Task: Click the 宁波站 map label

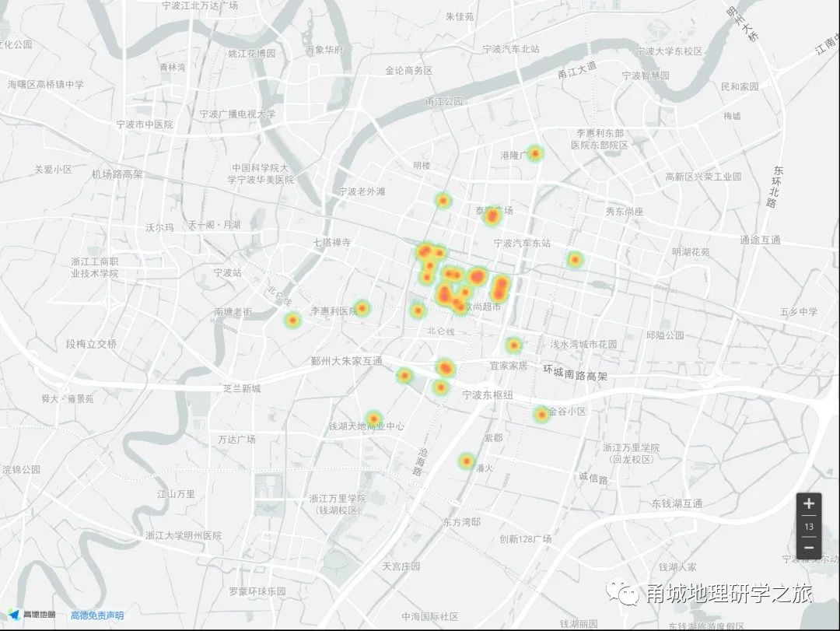Action: pyautogui.click(x=227, y=273)
